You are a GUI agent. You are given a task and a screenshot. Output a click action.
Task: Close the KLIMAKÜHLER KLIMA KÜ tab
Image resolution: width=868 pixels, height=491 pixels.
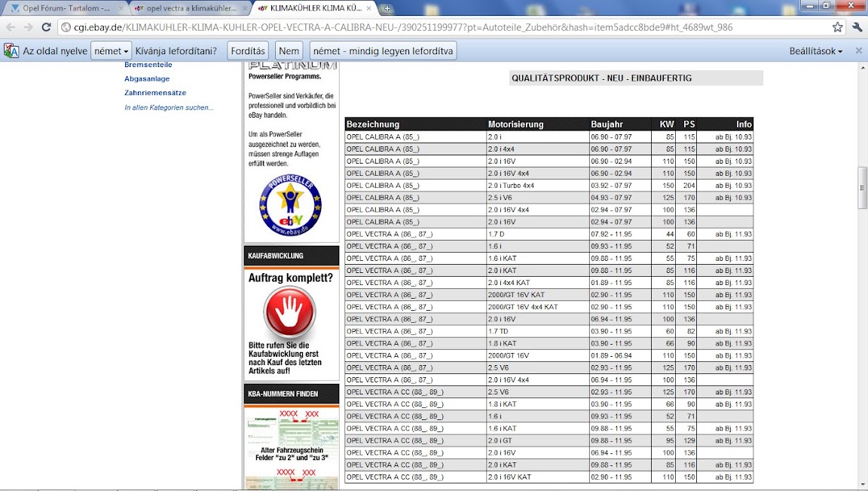pos(368,8)
